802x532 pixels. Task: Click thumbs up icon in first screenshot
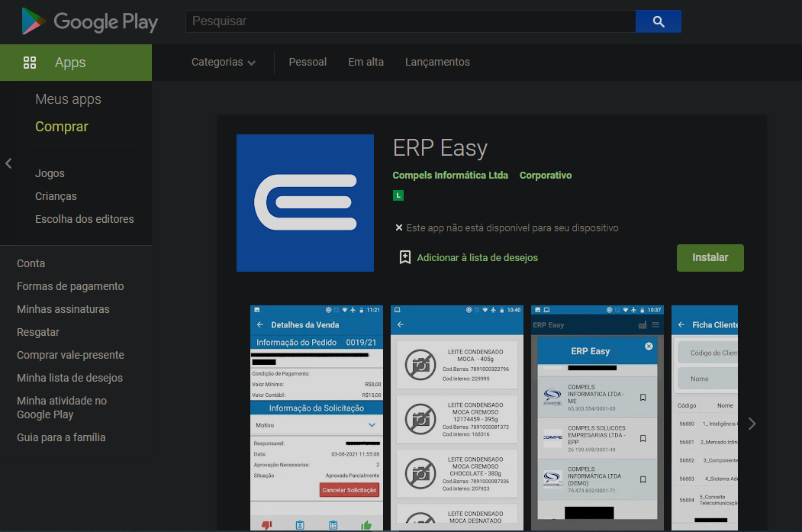tap(366, 525)
